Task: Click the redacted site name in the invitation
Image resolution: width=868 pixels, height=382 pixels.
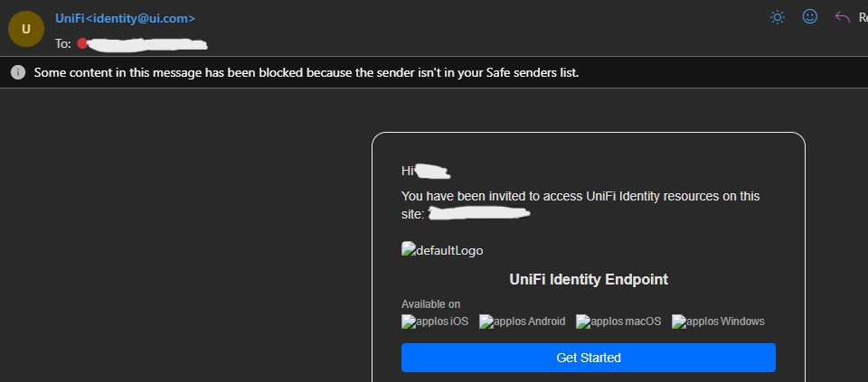Action: pos(478,214)
